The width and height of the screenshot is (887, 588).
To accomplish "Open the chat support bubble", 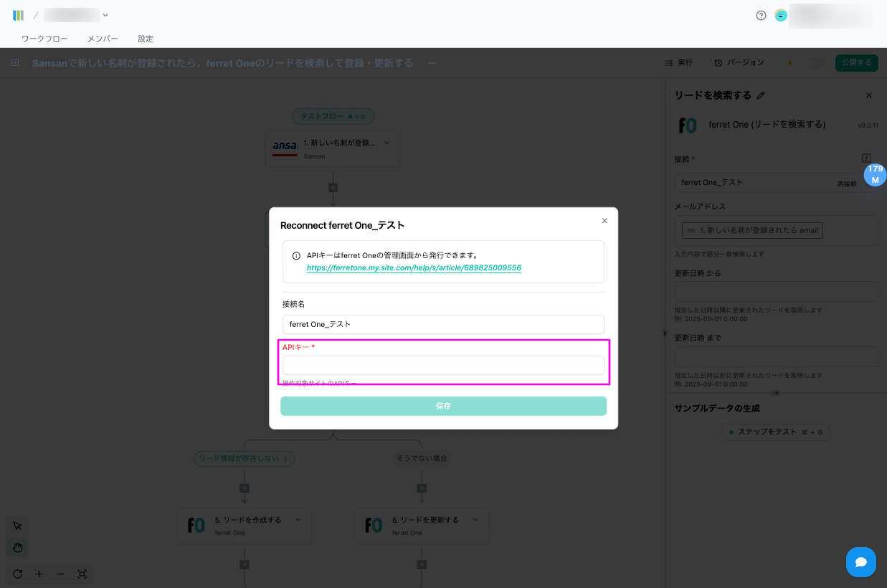I will [x=861, y=562].
